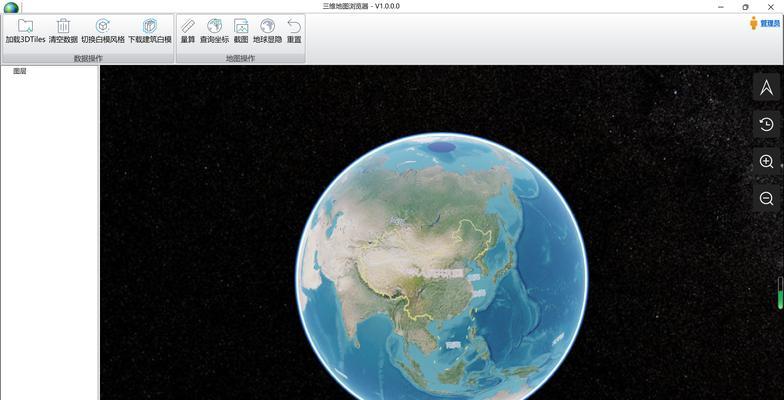This screenshot has width=784, height=400.
Task: Reset the view with 重置
Action: [294, 30]
